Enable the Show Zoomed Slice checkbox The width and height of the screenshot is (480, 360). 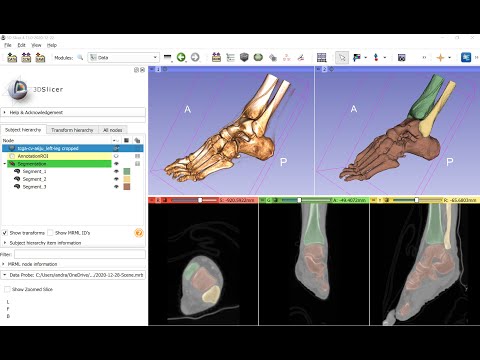[x=7, y=289]
